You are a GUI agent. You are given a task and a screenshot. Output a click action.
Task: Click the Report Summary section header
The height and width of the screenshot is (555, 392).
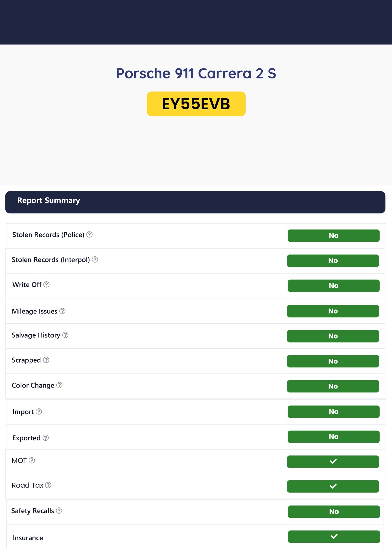pos(195,202)
